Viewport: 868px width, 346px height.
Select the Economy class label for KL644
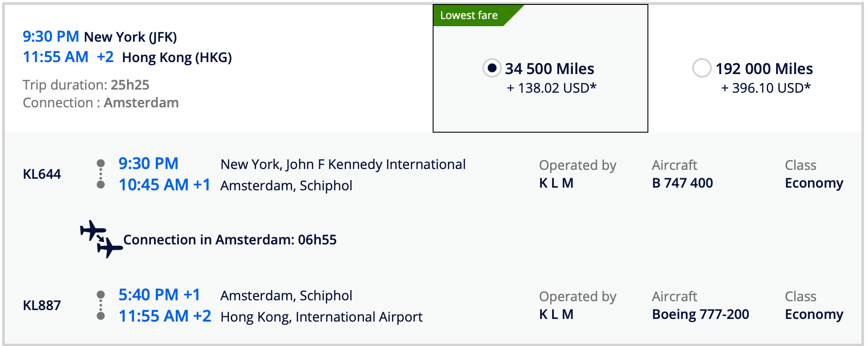[814, 183]
